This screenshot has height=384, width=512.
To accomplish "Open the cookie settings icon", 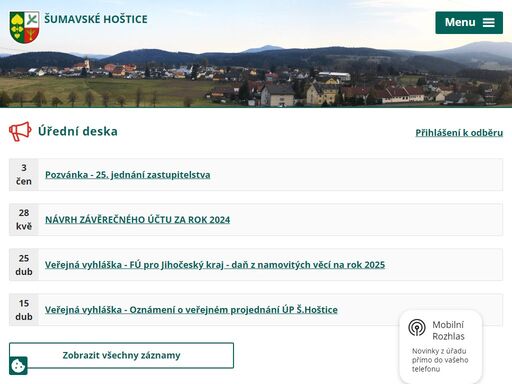I will tap(18, 366).
